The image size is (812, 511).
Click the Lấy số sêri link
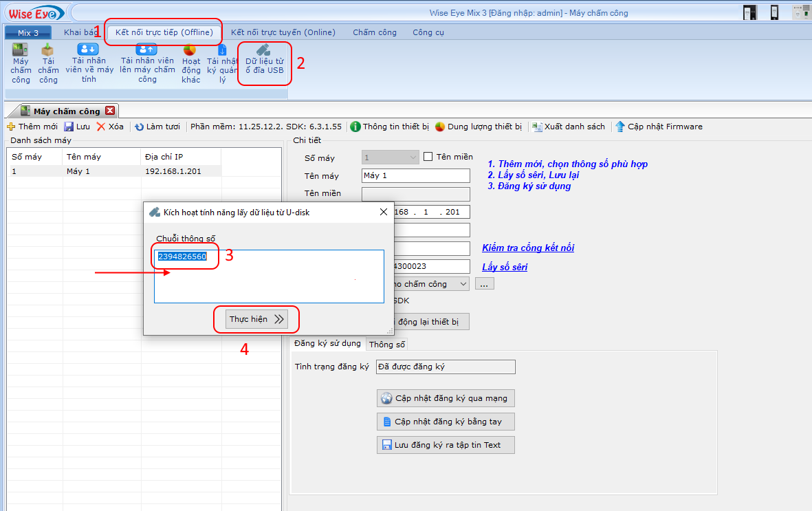tap(505, 267)
